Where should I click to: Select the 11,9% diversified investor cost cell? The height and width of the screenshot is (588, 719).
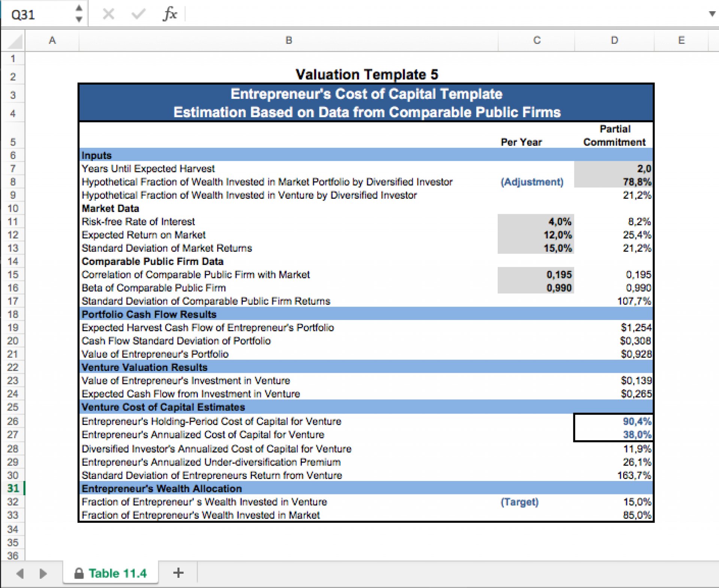coord(614,448)
